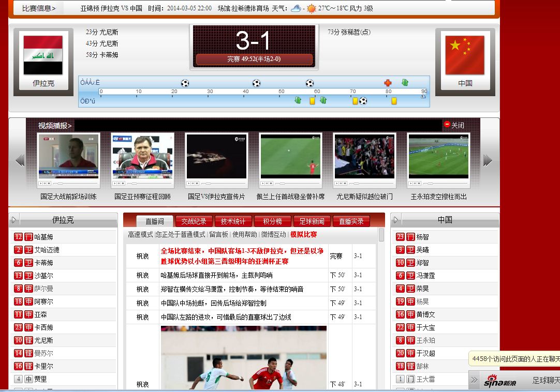The image size is (560, 392).
Task: Close the video broadcast panel
Action: pos(454,125)
